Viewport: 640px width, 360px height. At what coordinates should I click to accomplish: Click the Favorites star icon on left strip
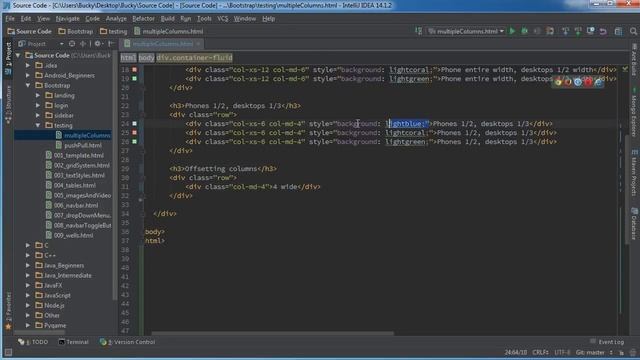tap(8, 327)
